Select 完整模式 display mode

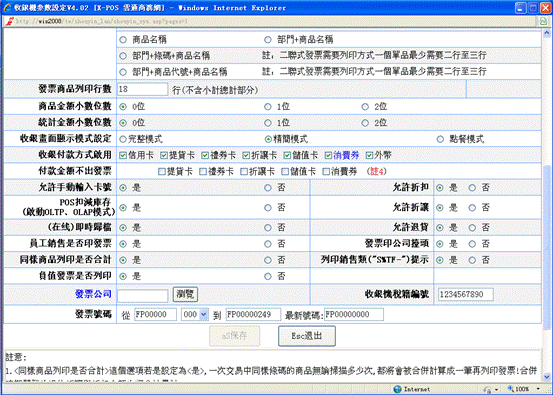pyautogui.click(x=123, y=139)
